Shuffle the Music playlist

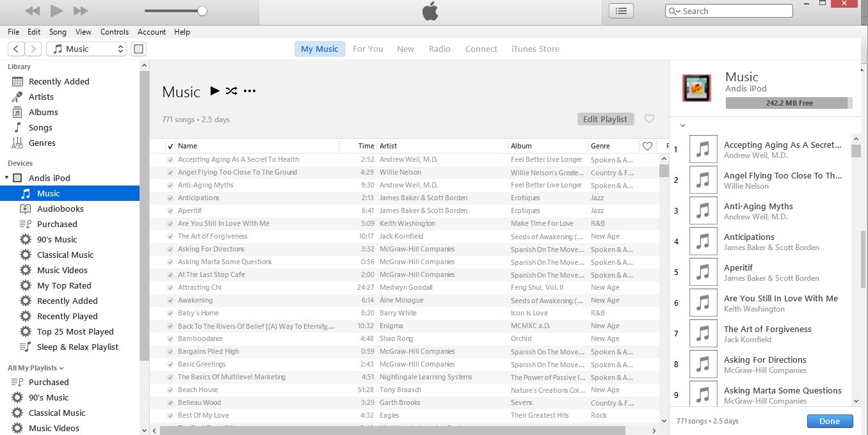(231, 91)
